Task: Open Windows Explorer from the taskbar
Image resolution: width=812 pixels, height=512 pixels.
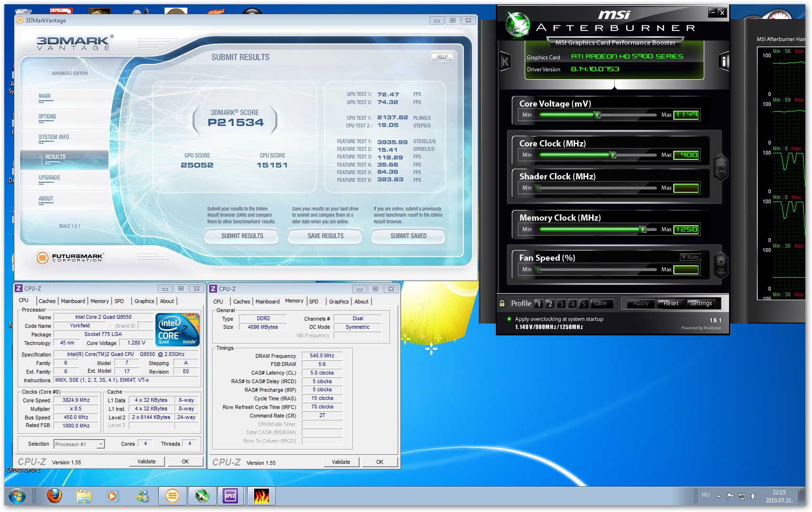Action: tap(84, 496)
